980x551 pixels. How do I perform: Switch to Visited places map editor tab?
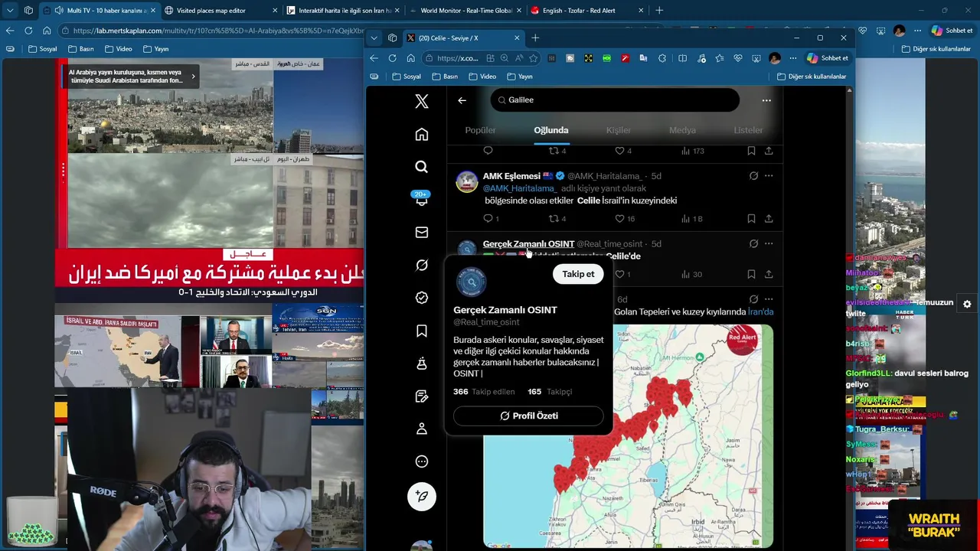tap(219, 11)
